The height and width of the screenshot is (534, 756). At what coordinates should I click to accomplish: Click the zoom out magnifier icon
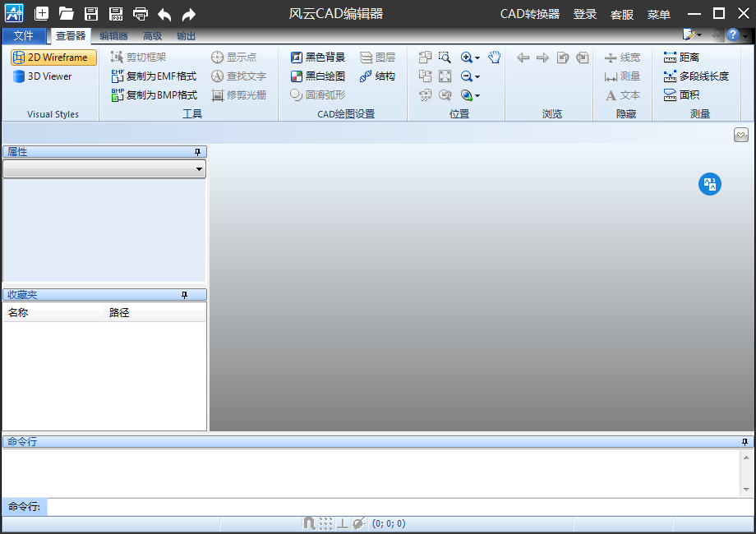(466, 76)
